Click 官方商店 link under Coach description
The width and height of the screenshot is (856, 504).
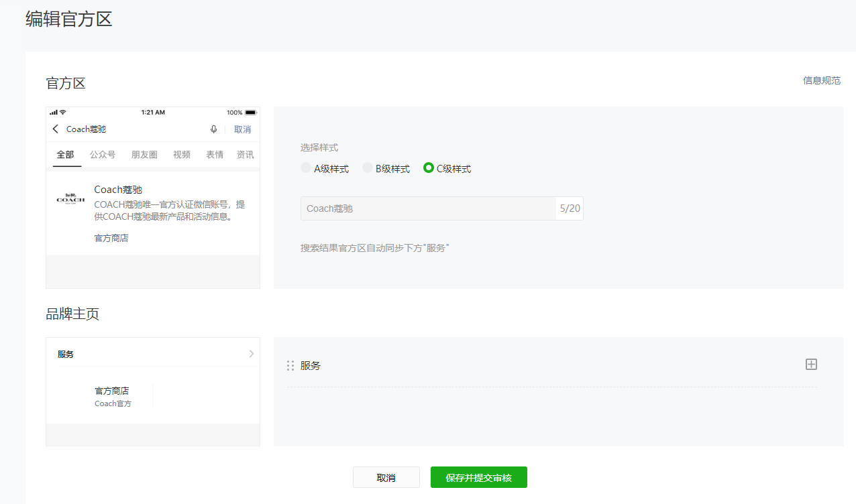pyautogui.click(x=111, y=238)
